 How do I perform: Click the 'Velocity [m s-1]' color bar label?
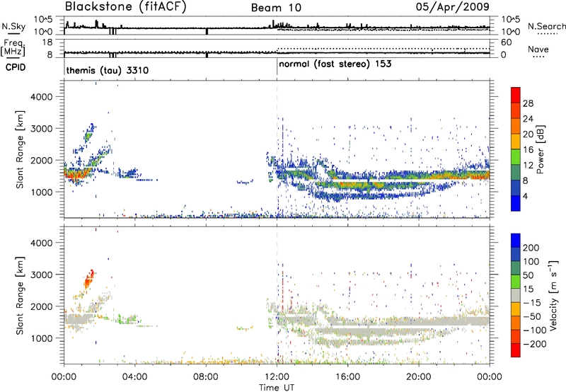(553, 295)
